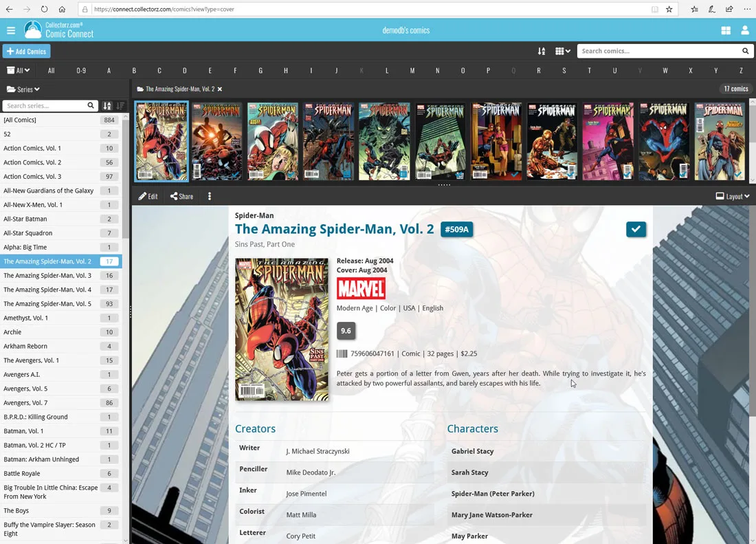This screenshot has height=544, width=756.
Task: Filter by 0-9 tab
Action: [81, 70]
